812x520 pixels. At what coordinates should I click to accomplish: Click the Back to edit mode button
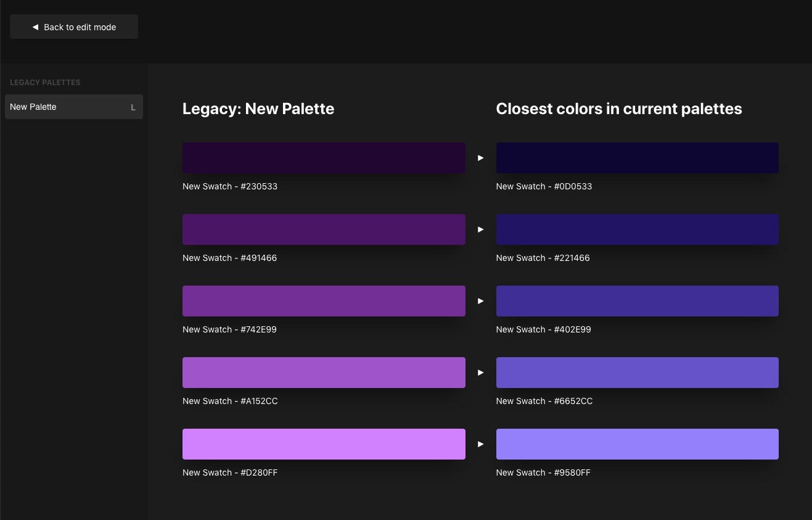[74, 27]
